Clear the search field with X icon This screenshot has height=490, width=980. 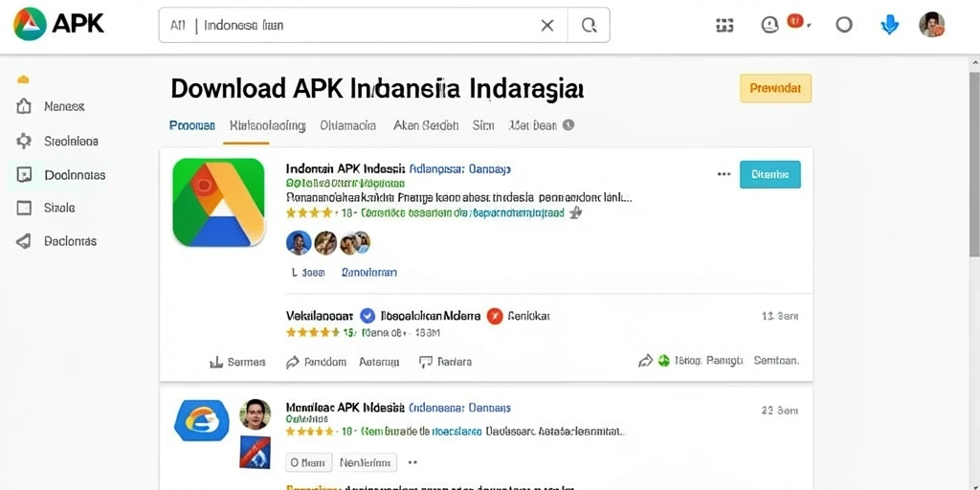coord(546,26)
